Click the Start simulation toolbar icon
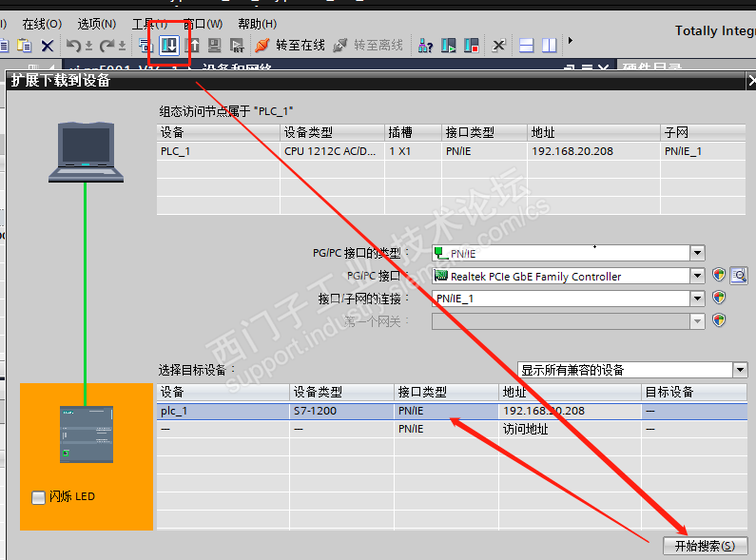 (x=215, y=46)
